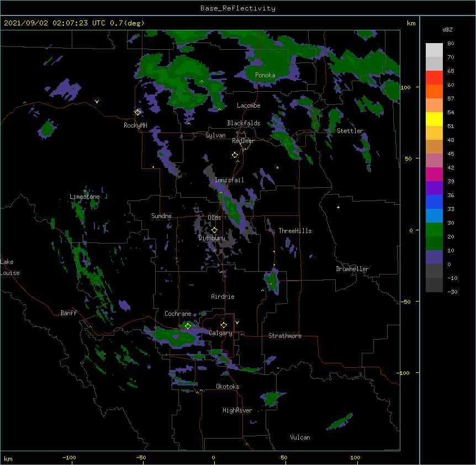Click the yellow V marker east of Calgary
This screenshot has width=476, height=465.
tap(237, 323)
